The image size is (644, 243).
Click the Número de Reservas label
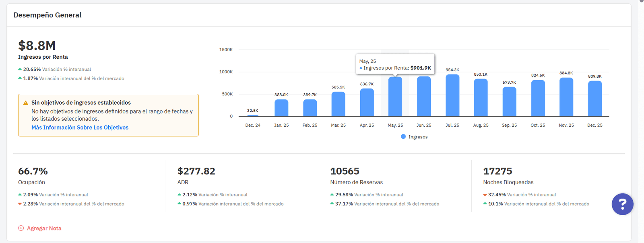[x=357, y=182]
